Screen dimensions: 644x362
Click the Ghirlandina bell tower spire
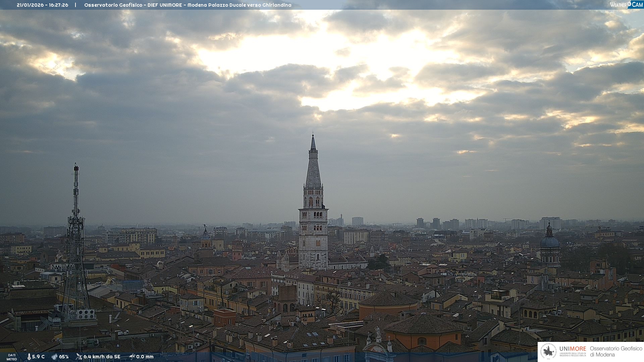313,168
